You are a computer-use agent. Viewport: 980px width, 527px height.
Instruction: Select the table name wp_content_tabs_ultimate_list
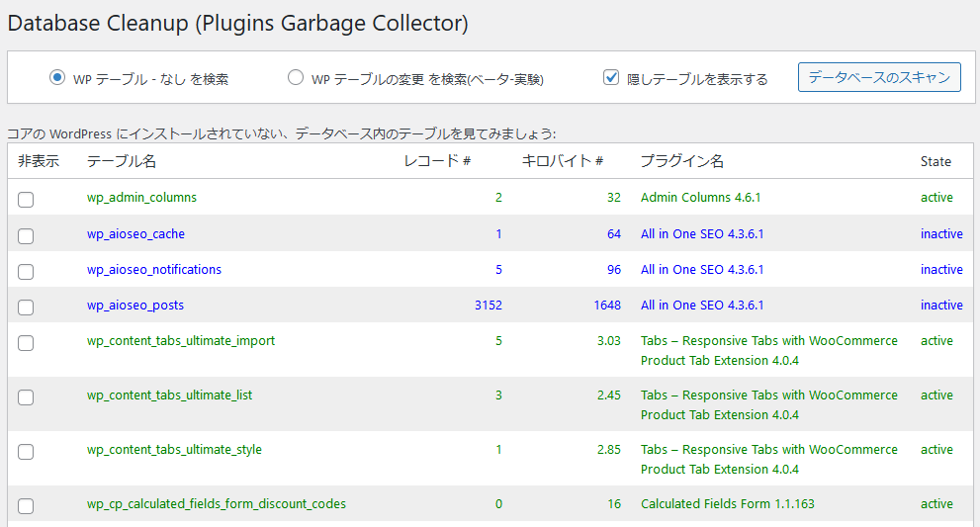[169, 395]
